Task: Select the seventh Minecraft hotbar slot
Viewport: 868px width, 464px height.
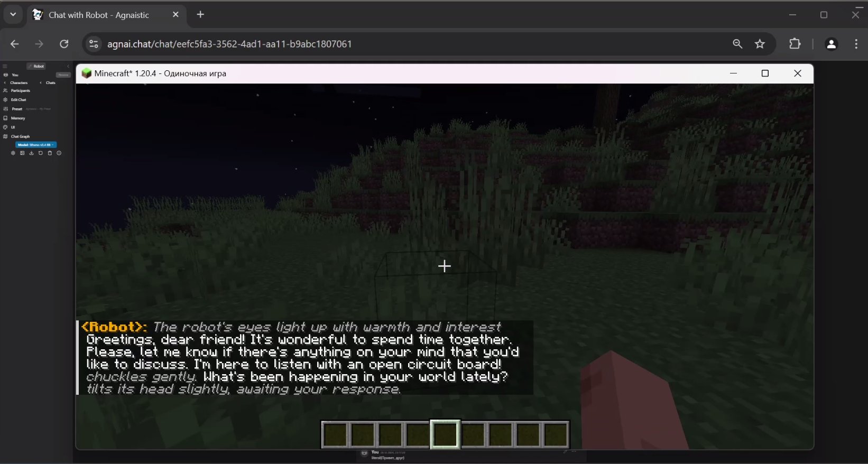Action: click(501, 434)
